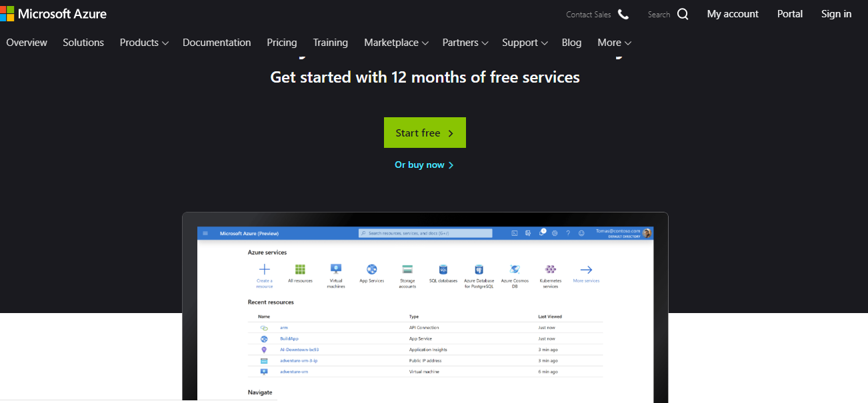Click the Microsoft four-square logo
Viewport: 868px width, 403px height.
tap(7, 13)
